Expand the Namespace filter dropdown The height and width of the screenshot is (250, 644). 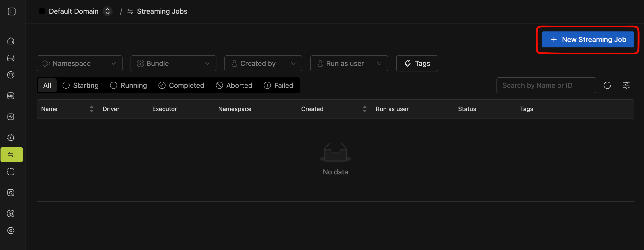[79, 64]
